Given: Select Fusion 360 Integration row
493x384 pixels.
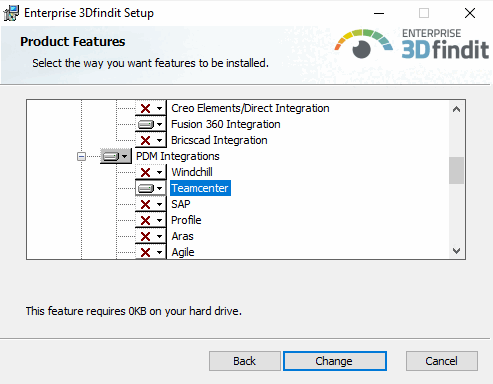Looking at the screenshot, I should 226,124.
